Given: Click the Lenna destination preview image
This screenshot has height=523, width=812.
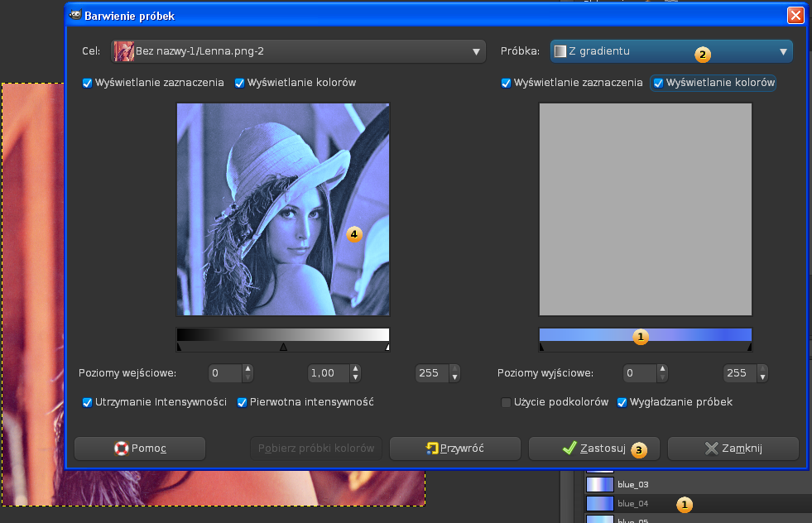Looking at the screenshot, I should pyautogui.click(x=283, y=209).
